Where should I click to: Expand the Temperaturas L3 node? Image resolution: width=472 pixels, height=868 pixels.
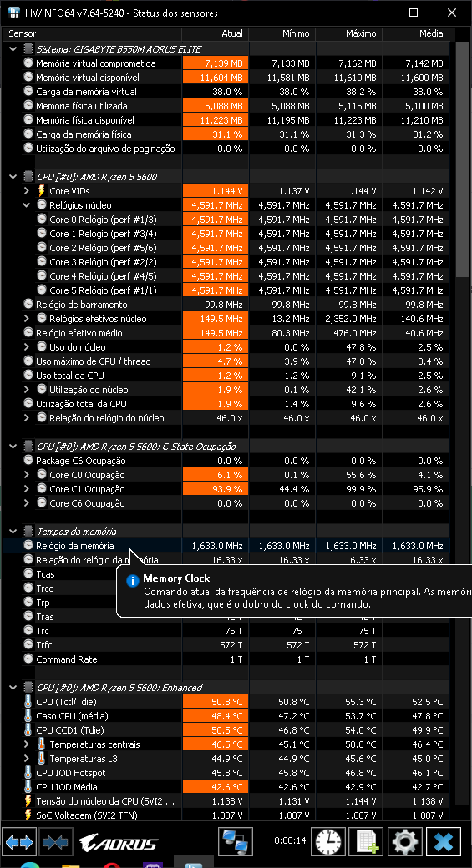tap(27, 759)
